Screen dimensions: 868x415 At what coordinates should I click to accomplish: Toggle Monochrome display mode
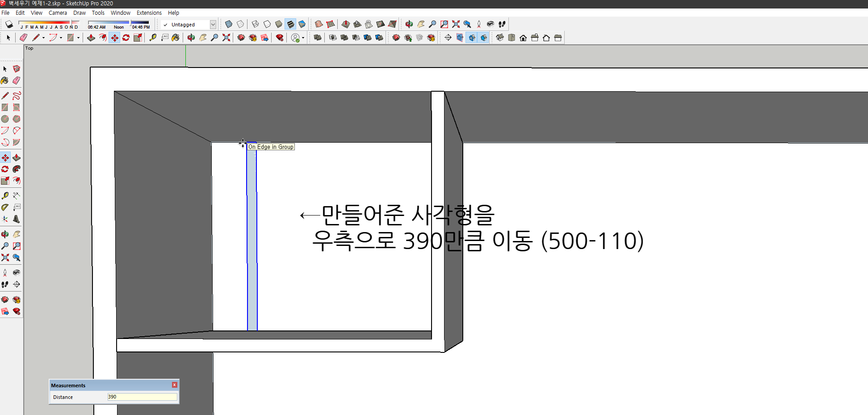pos(302,24)
